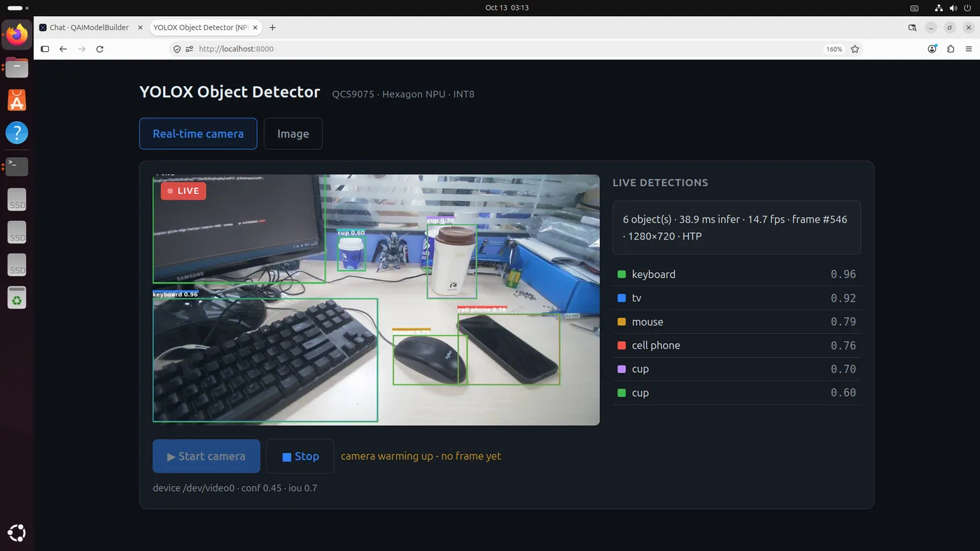Viewport: 980px width, 551px height.
Task: Click the 160% zoom level indicator
Action: click(834, 49)
